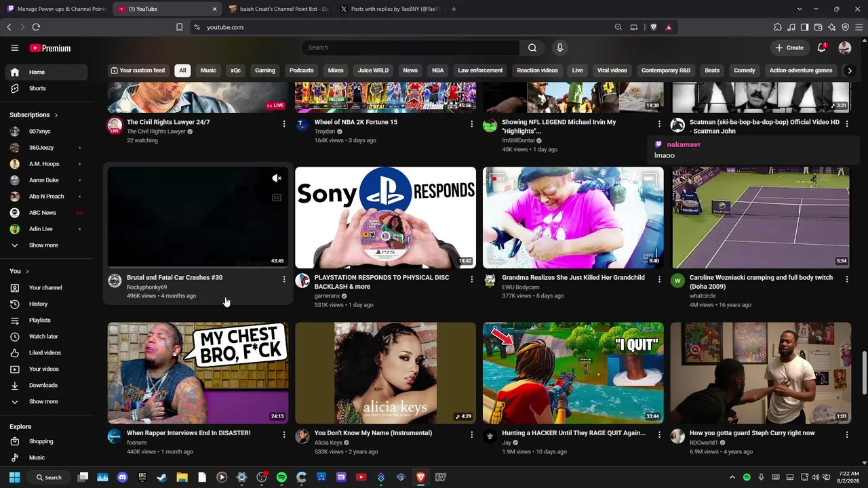Select the NBA category chip
This screenshot has height=488, width=868.
pyautogui.click(x=438, y=70)
